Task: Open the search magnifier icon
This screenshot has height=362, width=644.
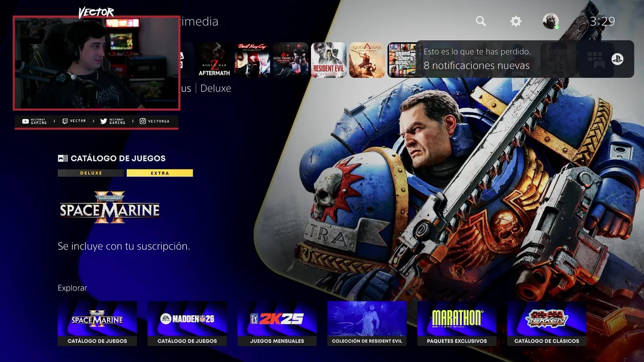Action: (x=481, y=21)
